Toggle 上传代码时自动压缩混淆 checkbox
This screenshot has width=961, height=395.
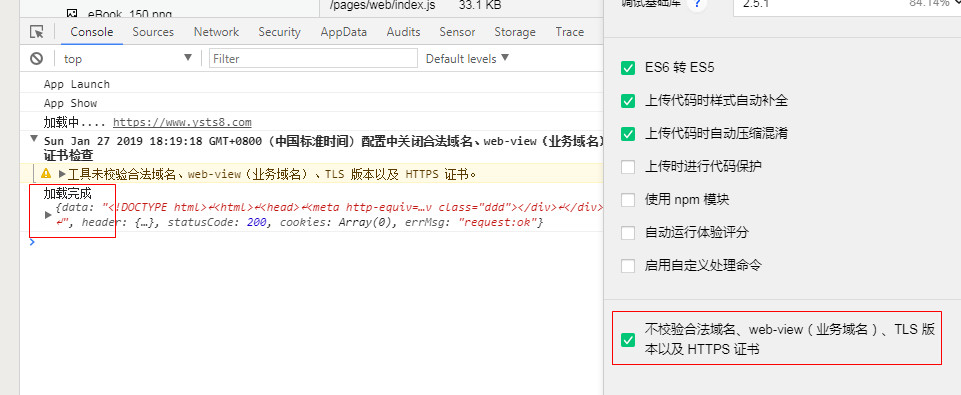[628, 134]
